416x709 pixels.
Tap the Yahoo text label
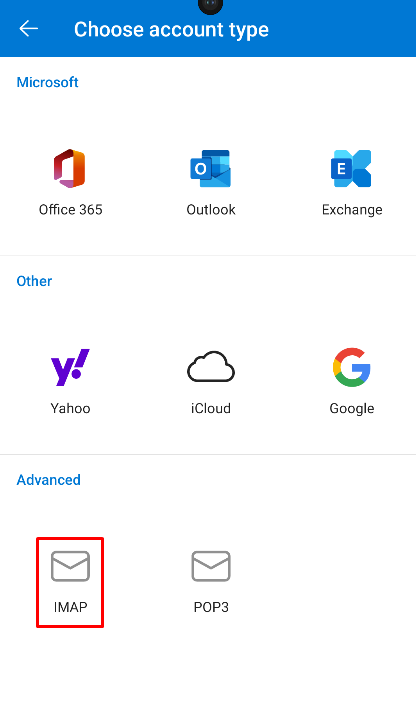70,408
